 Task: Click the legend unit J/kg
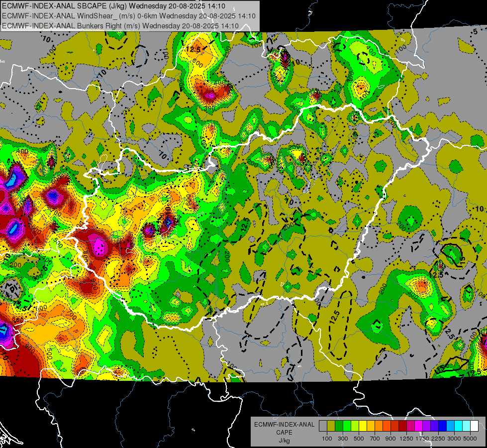pos(284,441)
